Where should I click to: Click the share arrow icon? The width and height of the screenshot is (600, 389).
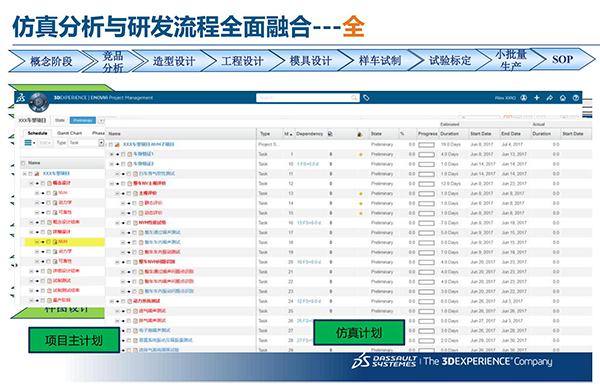[549, 98]
